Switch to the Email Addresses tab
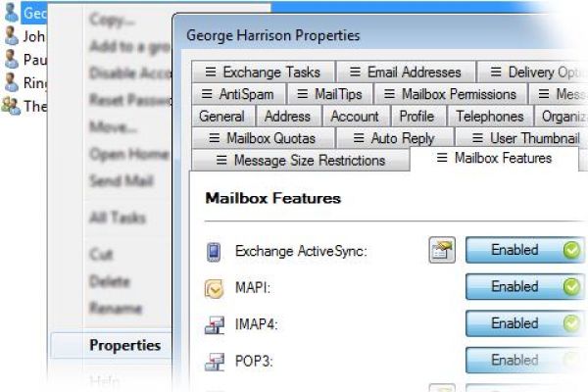The height and width of the screenshot is (392, 588). pos(406,72)
